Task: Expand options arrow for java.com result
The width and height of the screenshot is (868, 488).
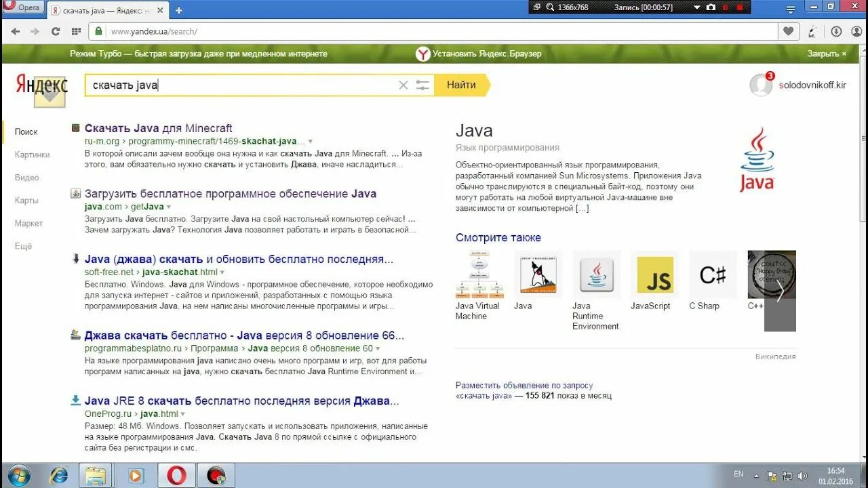Action: 169,207
